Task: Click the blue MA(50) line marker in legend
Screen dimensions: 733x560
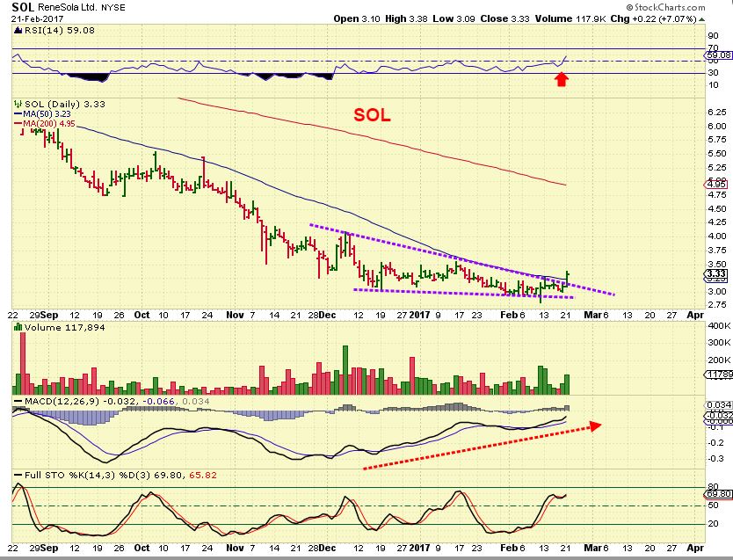Action: [x=18, y=113]
